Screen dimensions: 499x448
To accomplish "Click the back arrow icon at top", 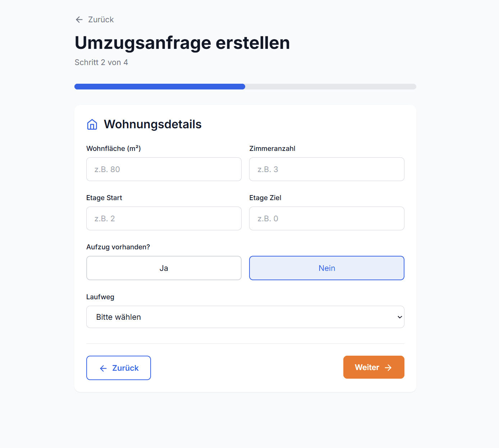I will coord(79,20).
